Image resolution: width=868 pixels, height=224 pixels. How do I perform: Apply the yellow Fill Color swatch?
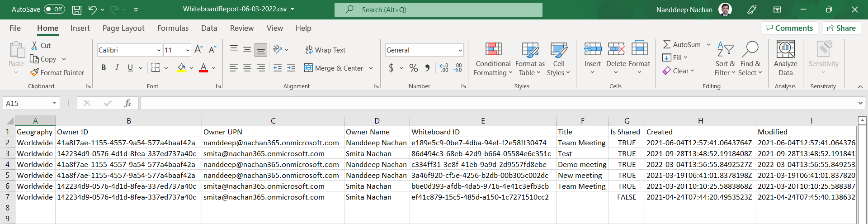pos(181,68)
